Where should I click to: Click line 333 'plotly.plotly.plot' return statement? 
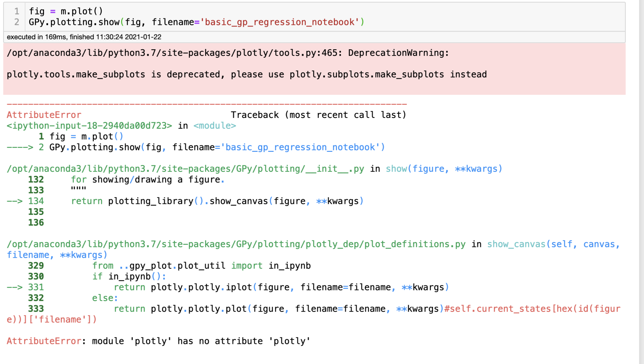(236, 309)
